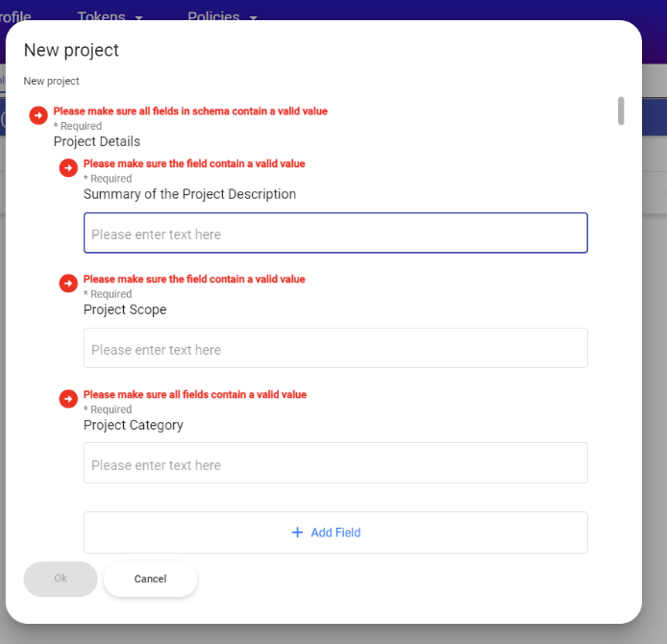The height and width of the screenshot is (644, 667).
Task: Click into the Project Scope text field
Action: click(x=335, y=349)
